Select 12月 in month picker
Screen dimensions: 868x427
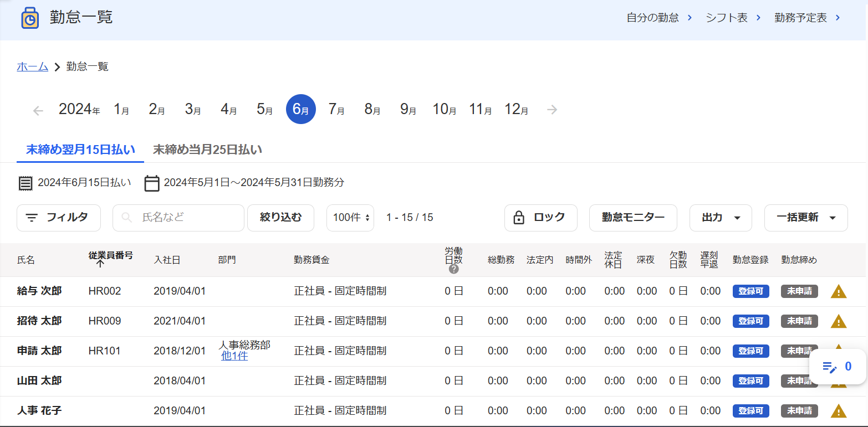(517, 110)
